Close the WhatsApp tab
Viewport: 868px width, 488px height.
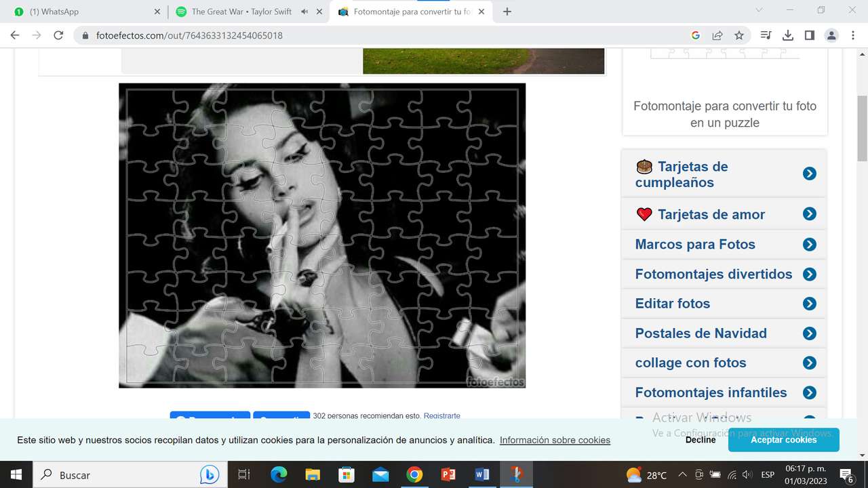tap(157, 12)
